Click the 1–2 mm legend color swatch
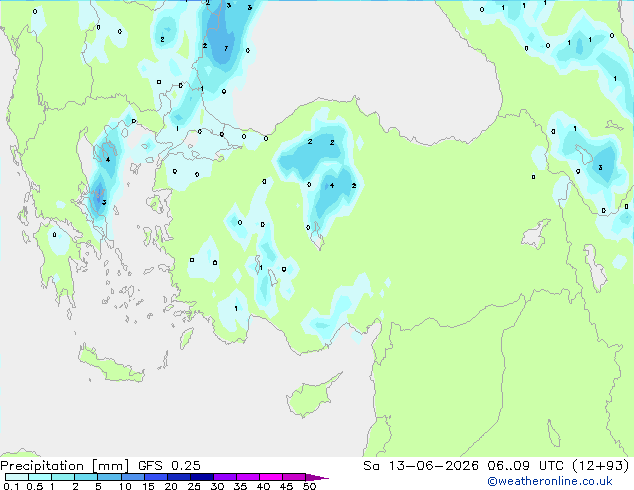 pos(63,477)
